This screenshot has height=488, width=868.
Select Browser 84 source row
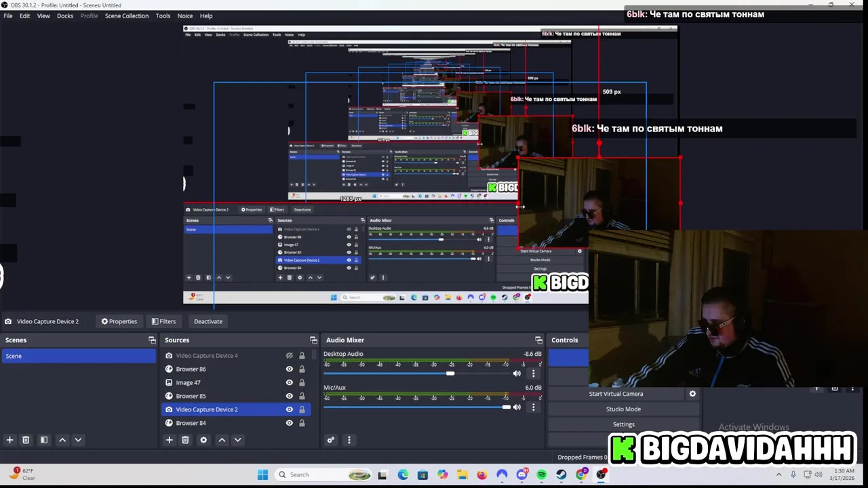[x=236, y=423]
